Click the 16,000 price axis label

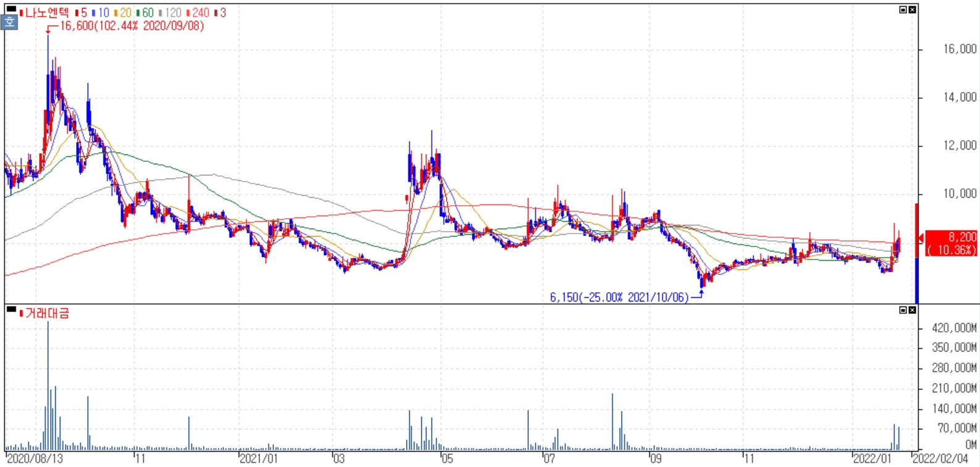(960, 49)
